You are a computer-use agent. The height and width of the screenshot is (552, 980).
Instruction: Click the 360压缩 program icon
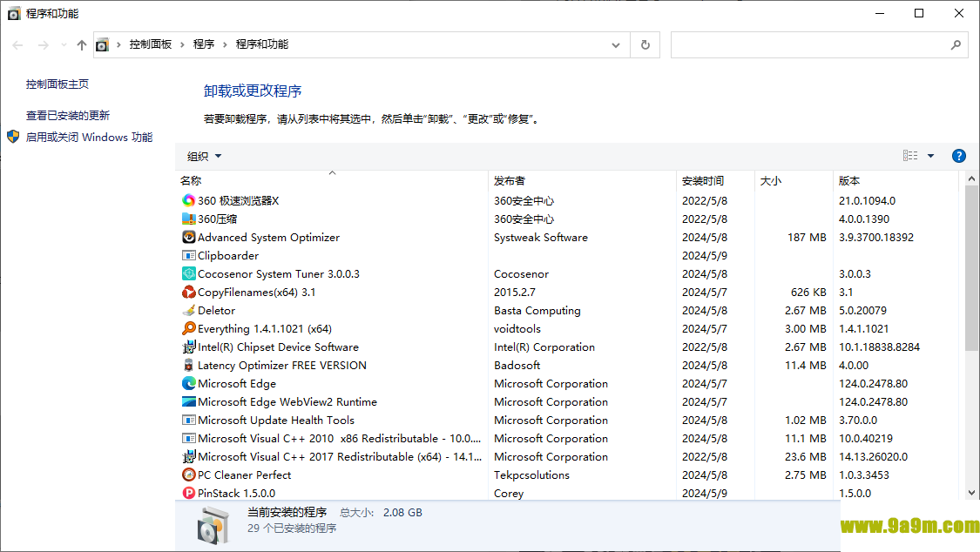click(189, 219)
